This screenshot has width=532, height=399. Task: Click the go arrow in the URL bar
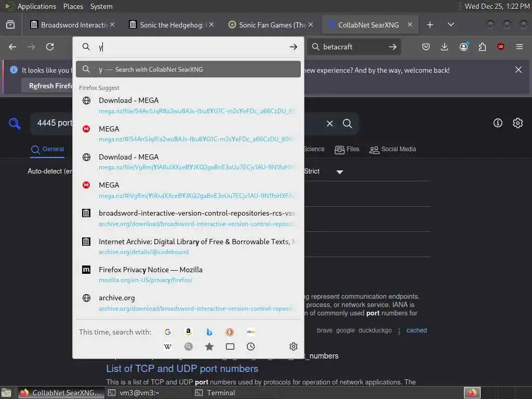(294, 47)
